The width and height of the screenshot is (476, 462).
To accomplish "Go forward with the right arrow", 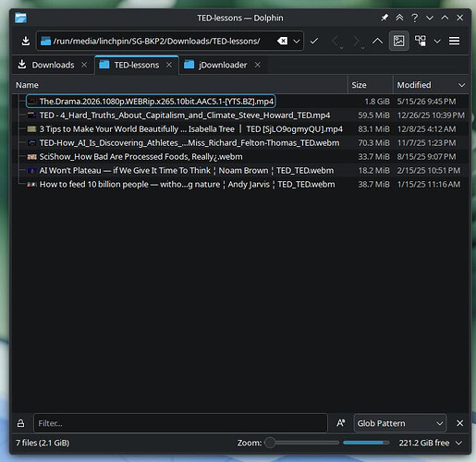I will (x=358, y=41).
